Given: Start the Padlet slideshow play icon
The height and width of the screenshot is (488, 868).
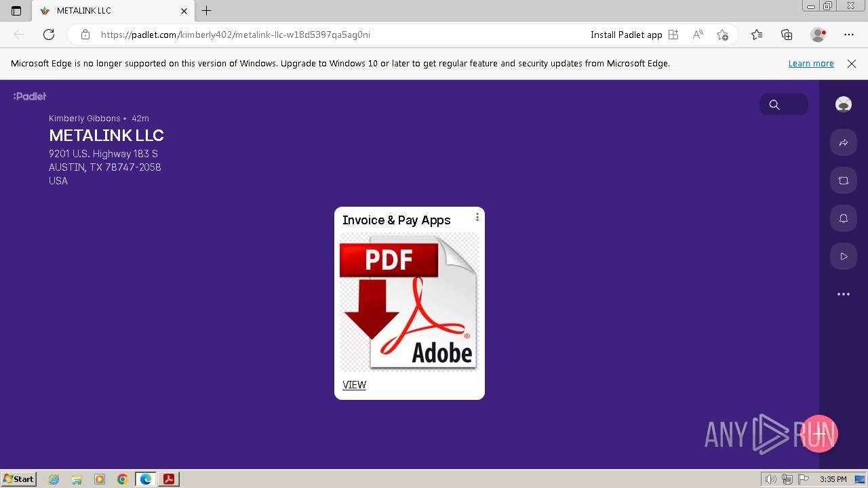Looking at the screenshot, I should 844,256.
